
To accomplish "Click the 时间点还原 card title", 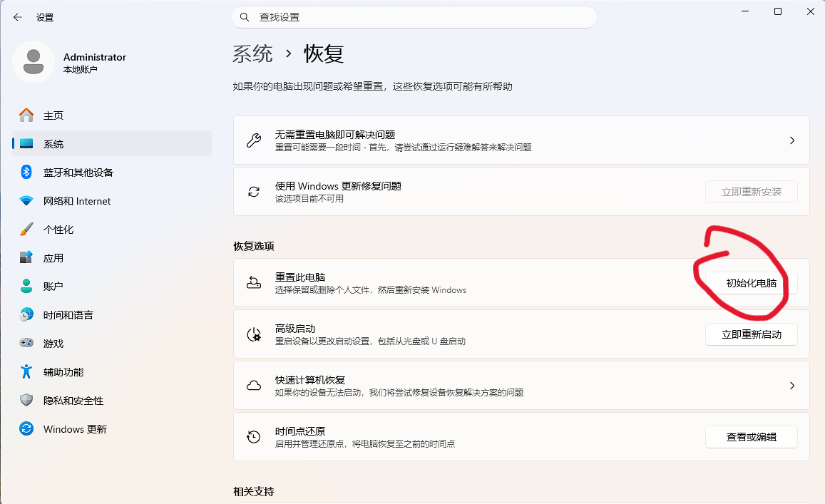I will pos(300,431).
